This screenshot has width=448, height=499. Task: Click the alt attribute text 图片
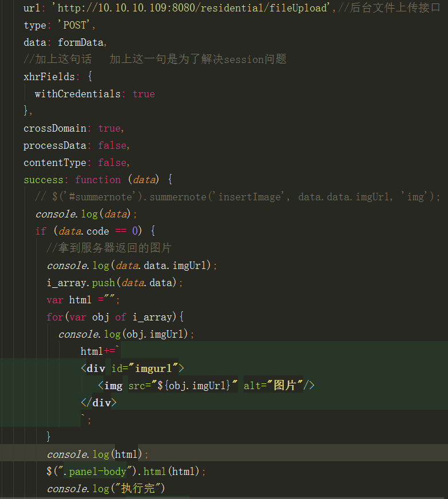[284, 385]
